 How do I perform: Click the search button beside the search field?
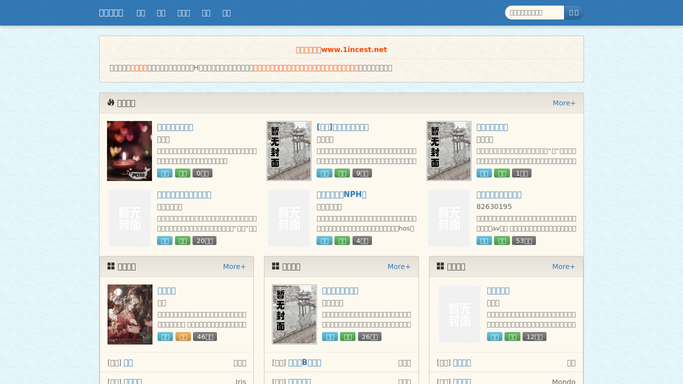click(x=574, y=13)
